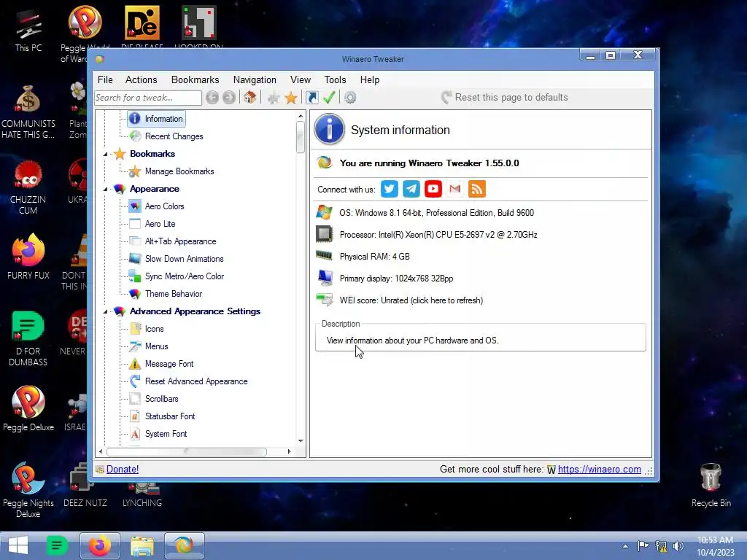This screenshot has height=560, width=747.
Task: Click the Windows Start button
Action: [x=18, y=545]
